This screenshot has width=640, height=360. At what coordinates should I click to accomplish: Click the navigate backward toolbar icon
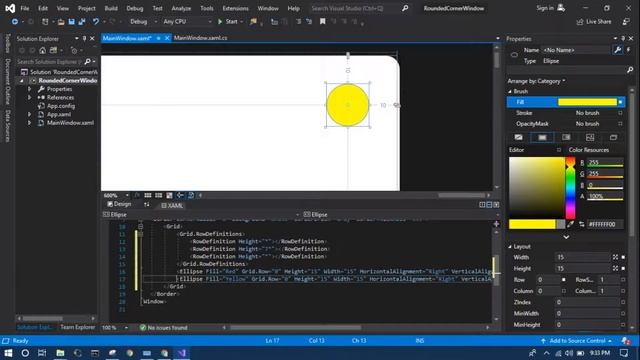point(15,22)
